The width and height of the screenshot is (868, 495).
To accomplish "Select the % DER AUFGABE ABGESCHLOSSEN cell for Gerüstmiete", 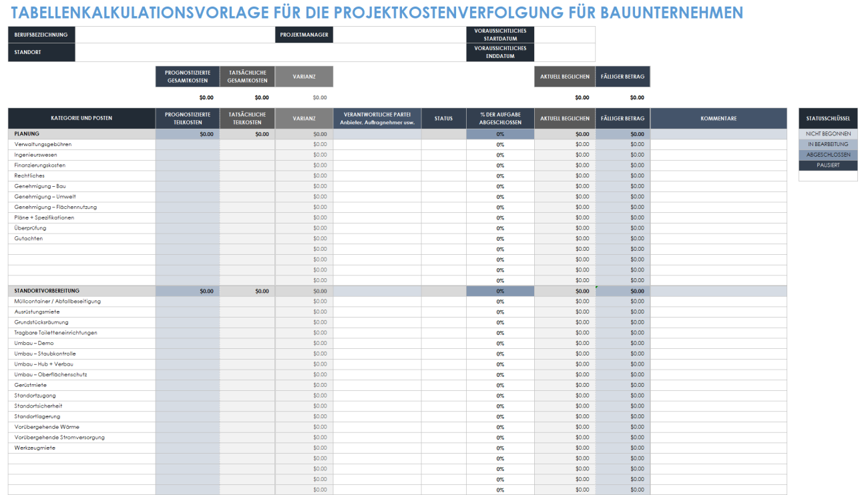I will click(499, 384).
